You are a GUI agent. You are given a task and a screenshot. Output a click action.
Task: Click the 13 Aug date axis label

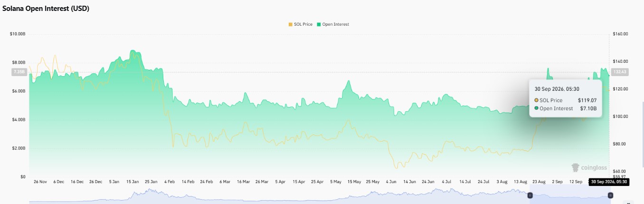(x=520, y=182)
